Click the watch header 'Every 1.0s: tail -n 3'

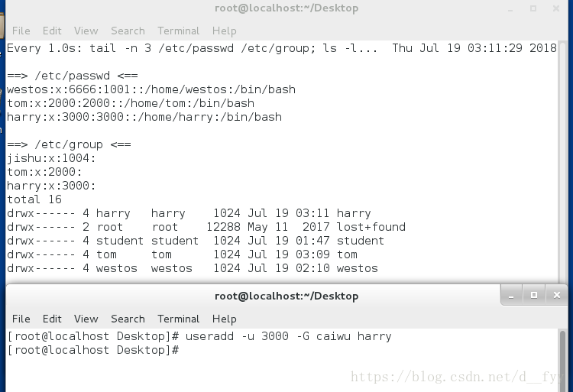click(79, 48)
